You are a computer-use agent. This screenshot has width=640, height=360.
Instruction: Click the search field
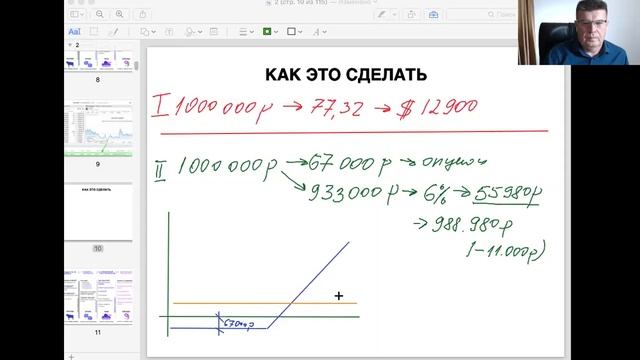point(482,14)
